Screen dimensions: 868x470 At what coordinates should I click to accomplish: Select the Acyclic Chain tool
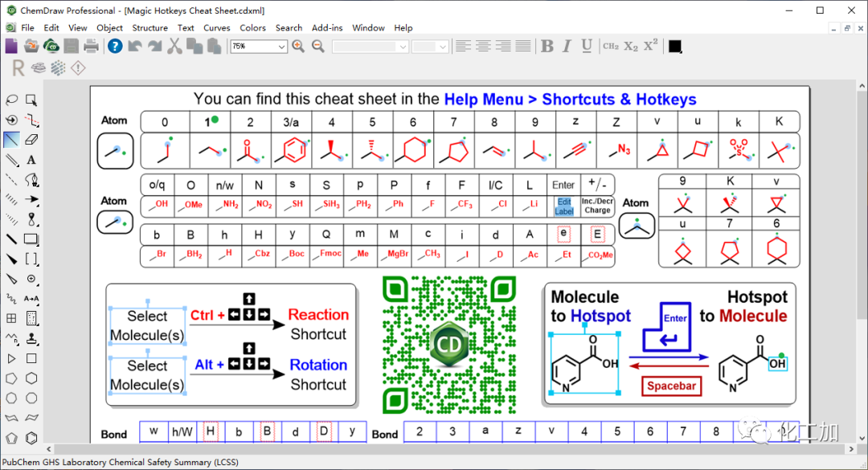click(11, 338)
